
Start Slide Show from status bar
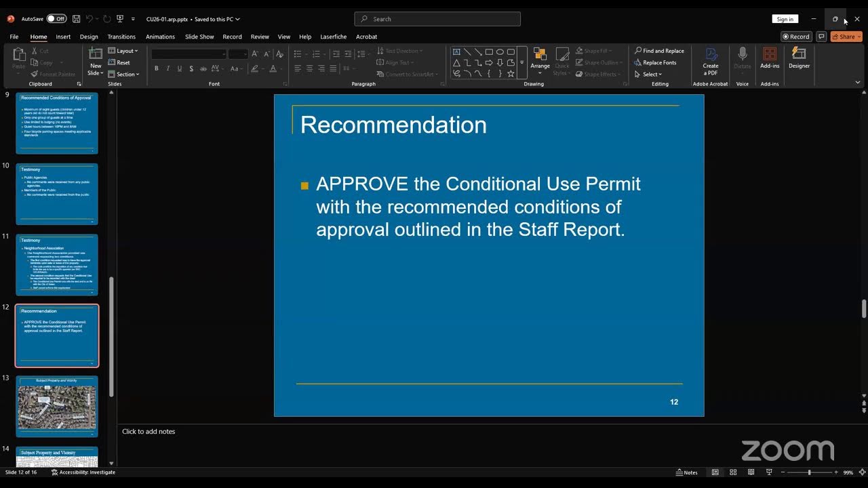[x=769, y=472]
